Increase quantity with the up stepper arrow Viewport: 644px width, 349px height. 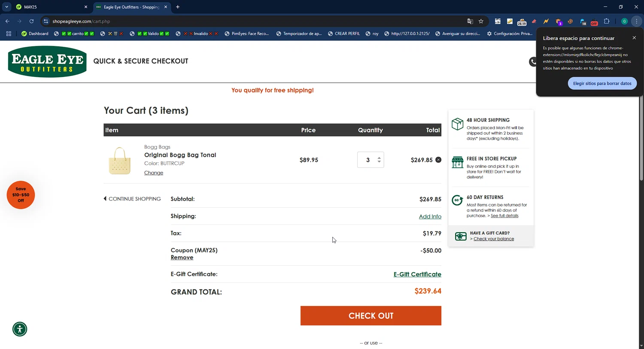click(x=379, y=158)
